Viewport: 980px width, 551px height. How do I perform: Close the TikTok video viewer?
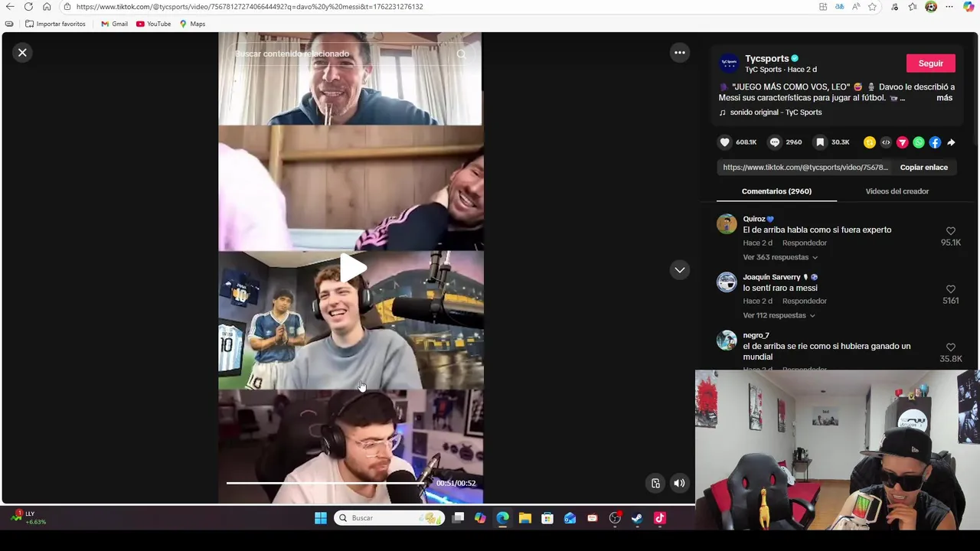click(x=22, y=53)
